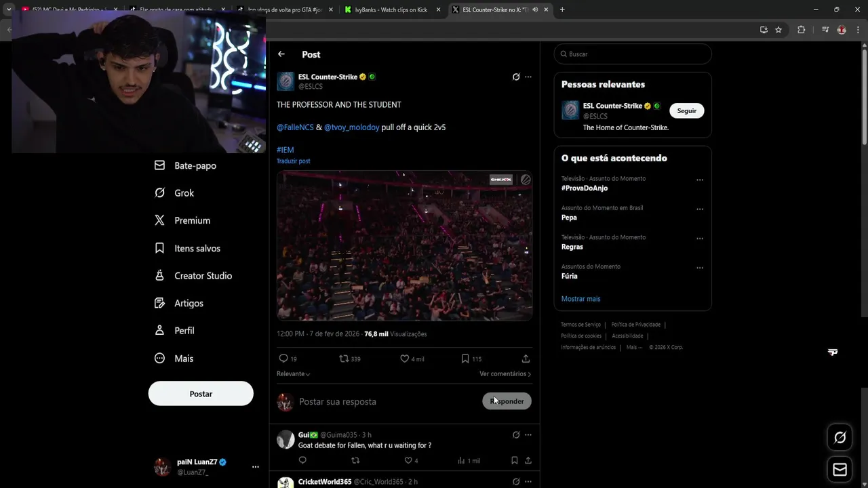Open @tvoy_molodoy mention link
Viewport: 868px width, 488px height.
click(351, 127)
